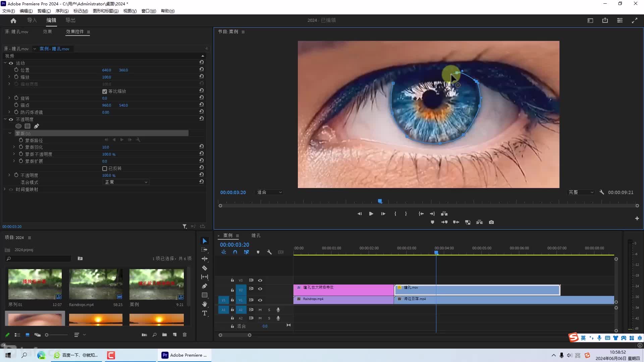Click mask feather value 10.0

point(106,147)
